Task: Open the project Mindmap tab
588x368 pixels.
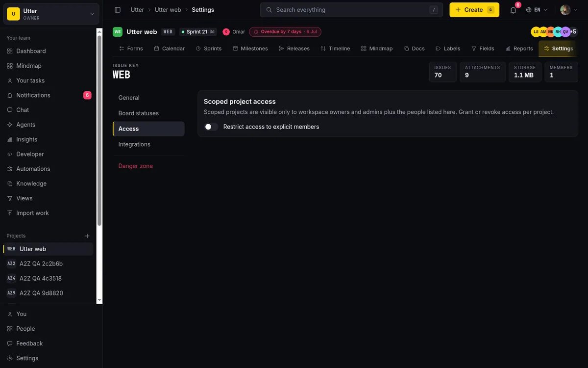Action: pyautogui.click(x=377, y=49)
